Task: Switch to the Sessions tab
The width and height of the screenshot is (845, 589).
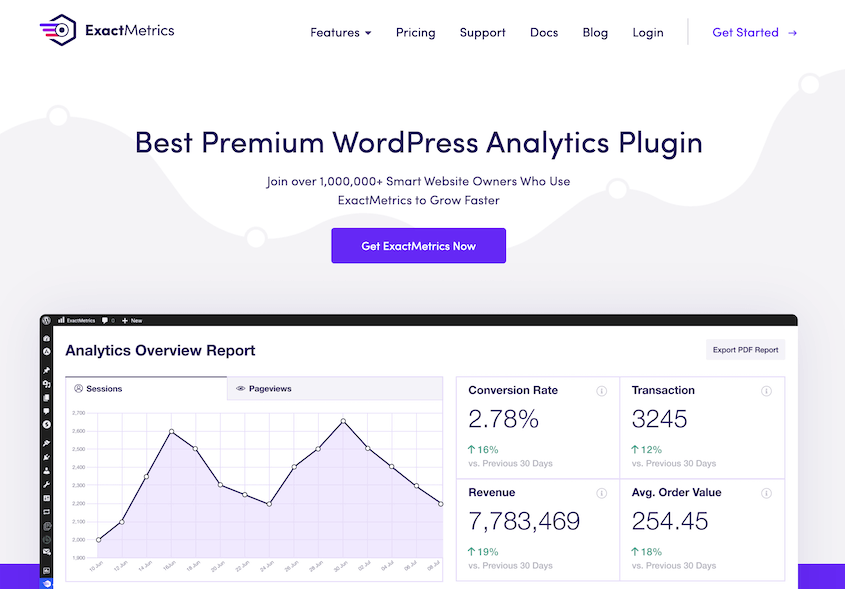Action: [x=146, y=389]
